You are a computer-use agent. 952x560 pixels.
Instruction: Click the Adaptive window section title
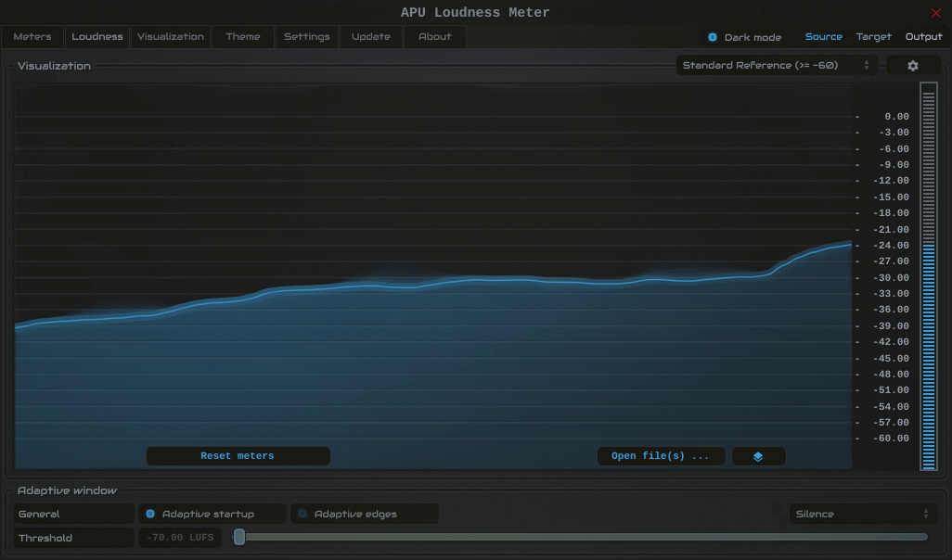(x=67, y=490)
